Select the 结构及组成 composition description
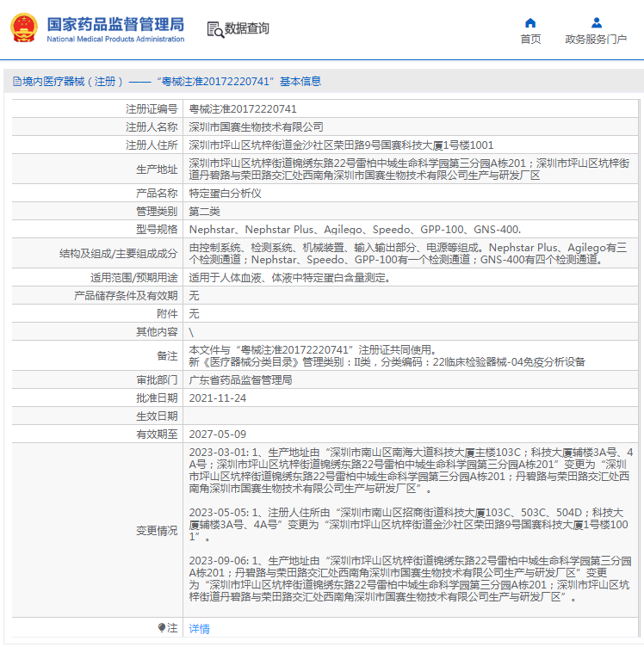Screen dimensions: 644x647 tap(408, 253)
